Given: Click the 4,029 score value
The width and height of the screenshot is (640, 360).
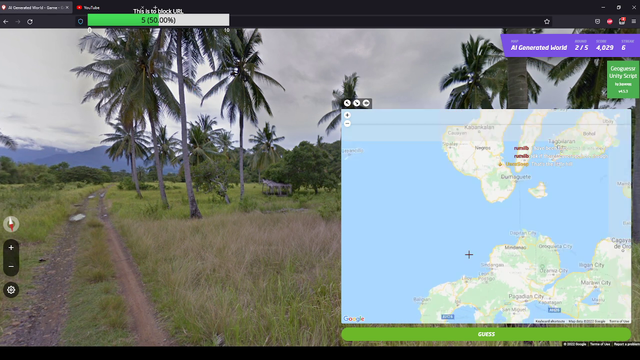Looking at the screenshot, I should pos(604,48).
